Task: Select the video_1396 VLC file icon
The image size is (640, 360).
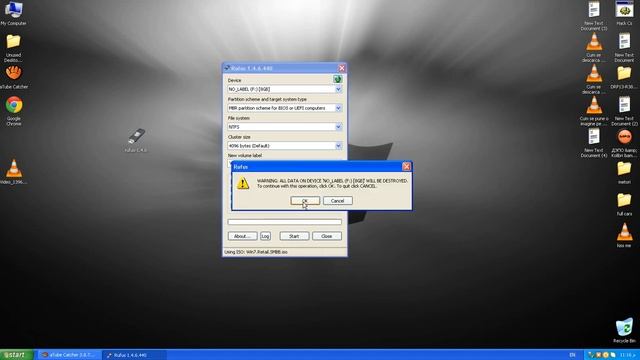Action: pos(13,171)
